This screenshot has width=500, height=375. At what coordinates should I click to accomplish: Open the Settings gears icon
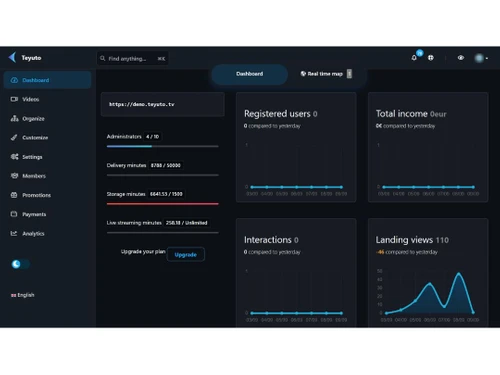click(x=14, y=157)
